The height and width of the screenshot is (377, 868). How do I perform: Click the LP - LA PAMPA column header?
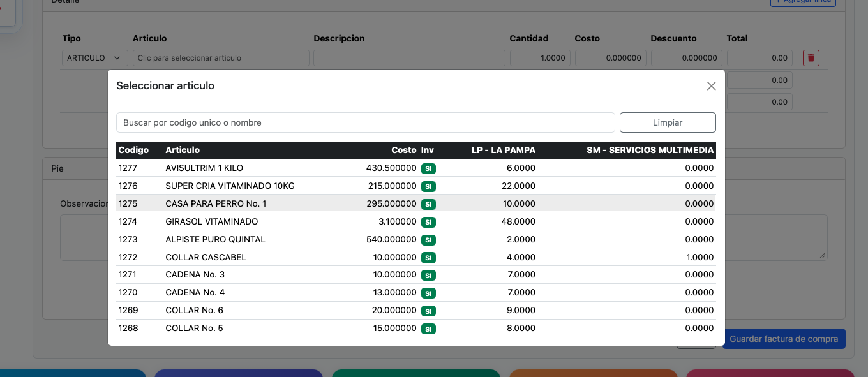(x=504, y=150)
